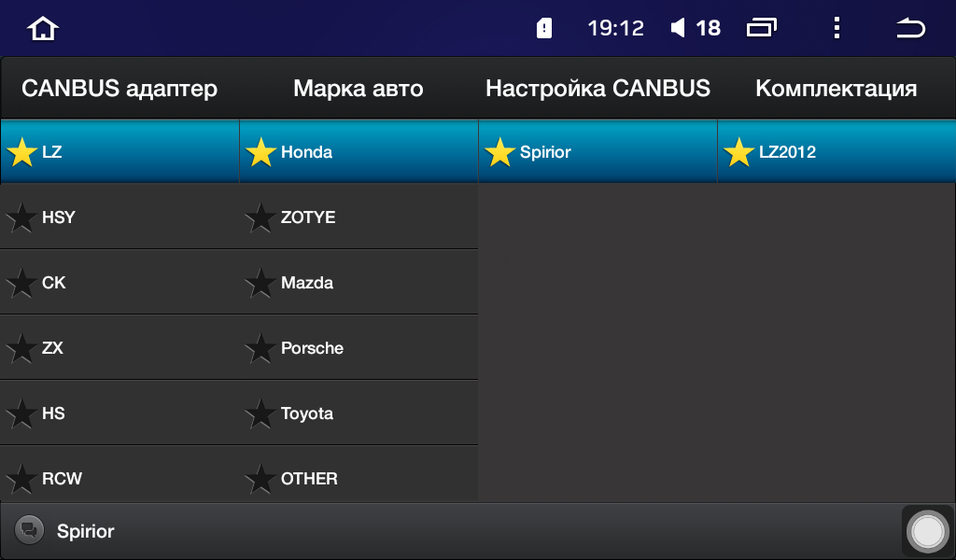
Task: Choose the Porsche brand entry
Action: click(358, 348)
